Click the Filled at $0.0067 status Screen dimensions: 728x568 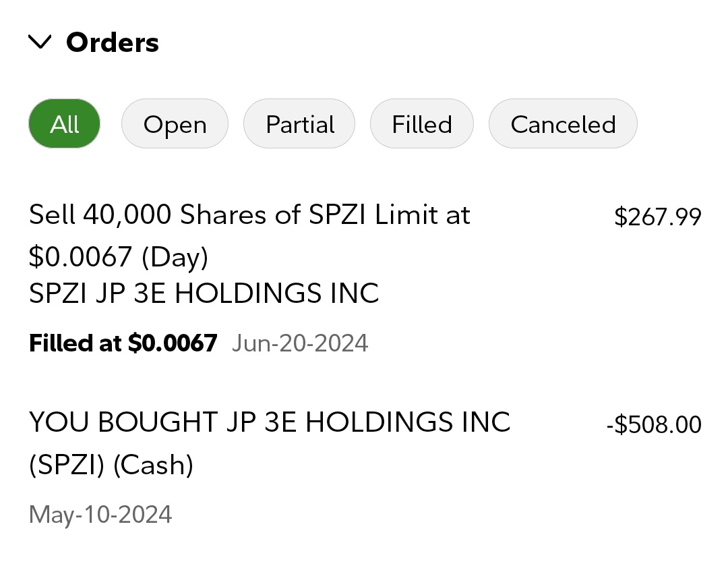click(x=123, y=343)
